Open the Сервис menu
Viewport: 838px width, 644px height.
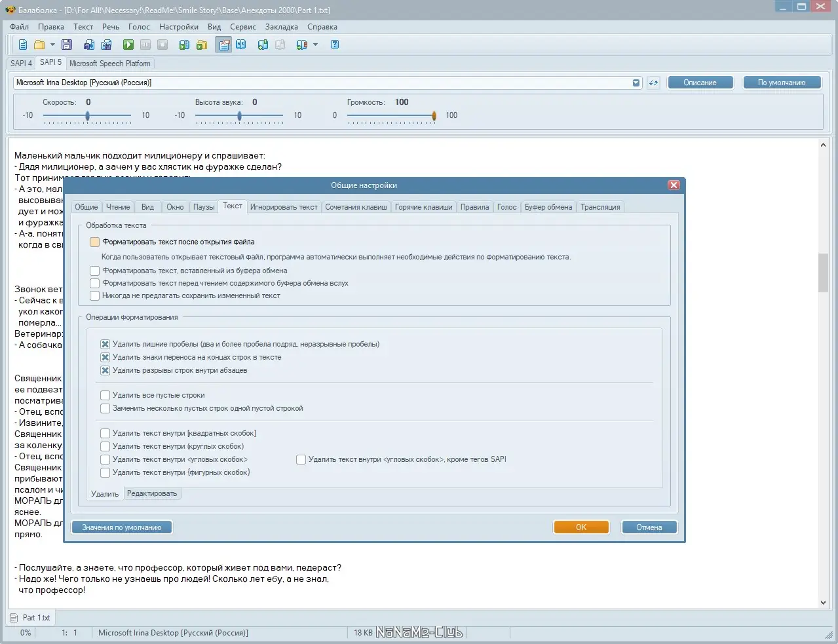pyautogui.click(x=243, y=27)
